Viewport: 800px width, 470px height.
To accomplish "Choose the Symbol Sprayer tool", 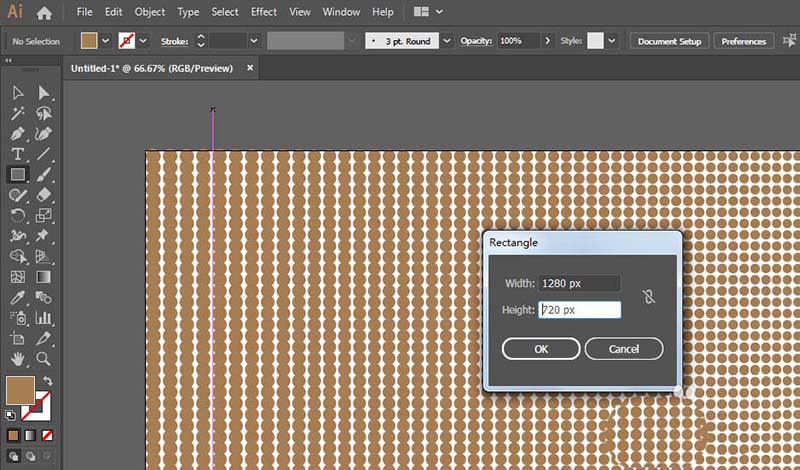I will 17,318.
